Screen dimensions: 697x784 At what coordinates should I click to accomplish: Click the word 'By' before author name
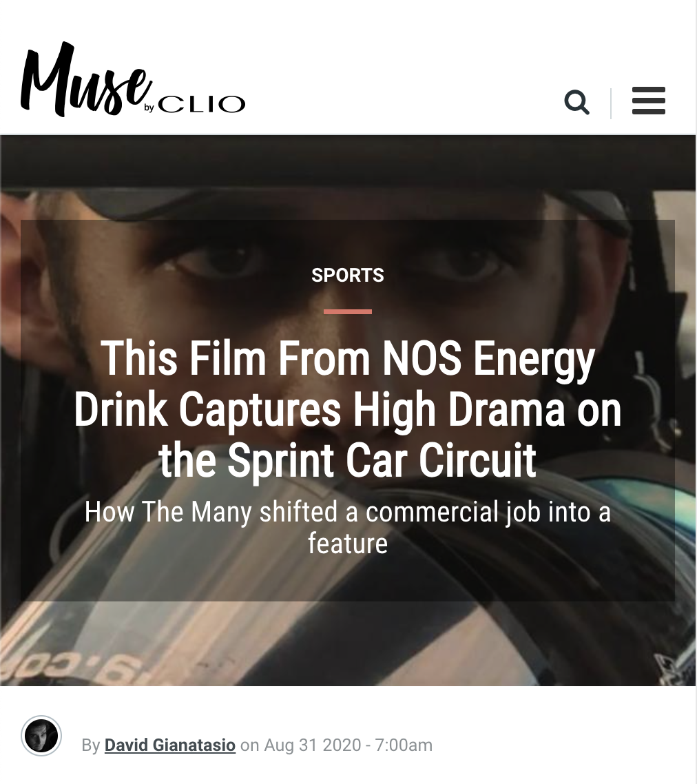click(90, 745)
